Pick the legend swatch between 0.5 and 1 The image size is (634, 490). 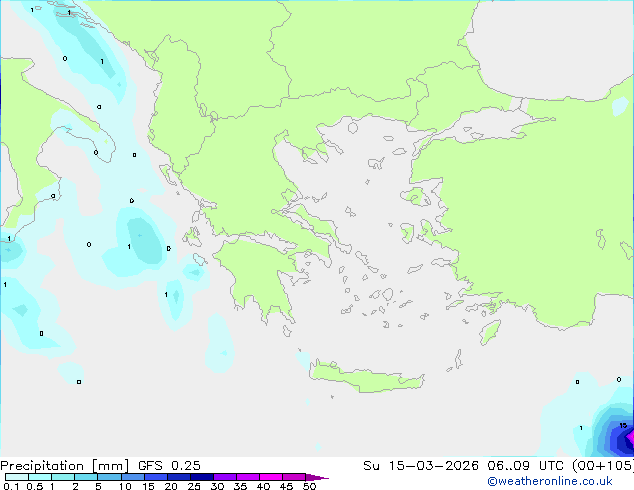tap(40, 477)
